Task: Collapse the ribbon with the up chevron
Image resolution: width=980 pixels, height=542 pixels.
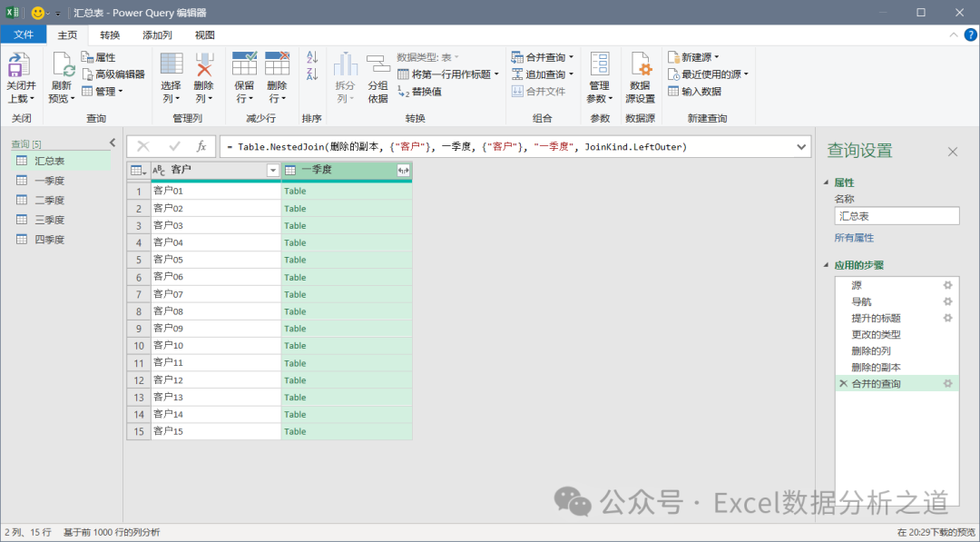Action: click(x=953, y=35)
